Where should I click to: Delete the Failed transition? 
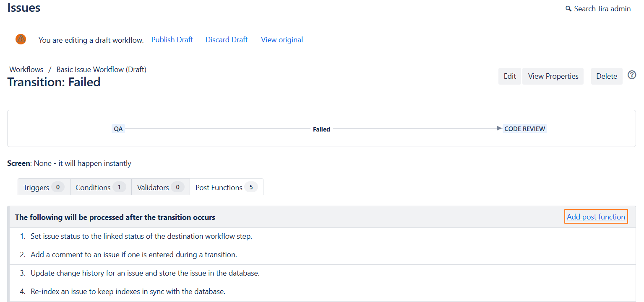pyautogui.click(x=606, y=76)
